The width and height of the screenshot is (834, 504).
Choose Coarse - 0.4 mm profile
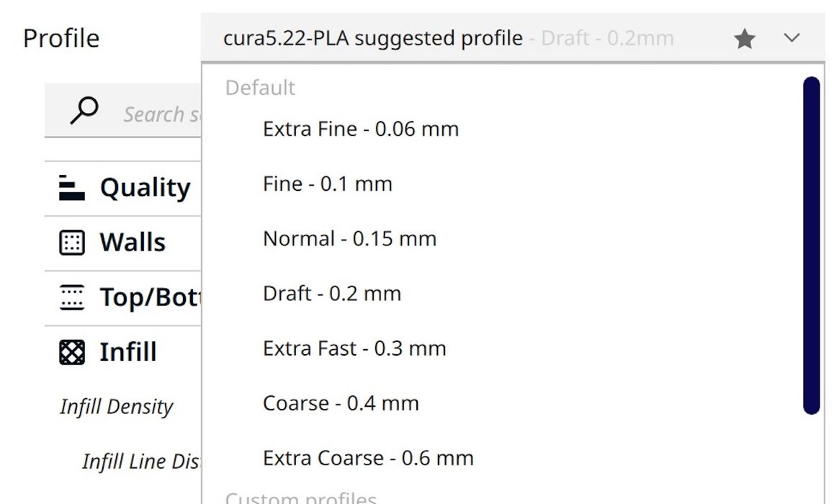pyautogui.click(x=340, y=403)
